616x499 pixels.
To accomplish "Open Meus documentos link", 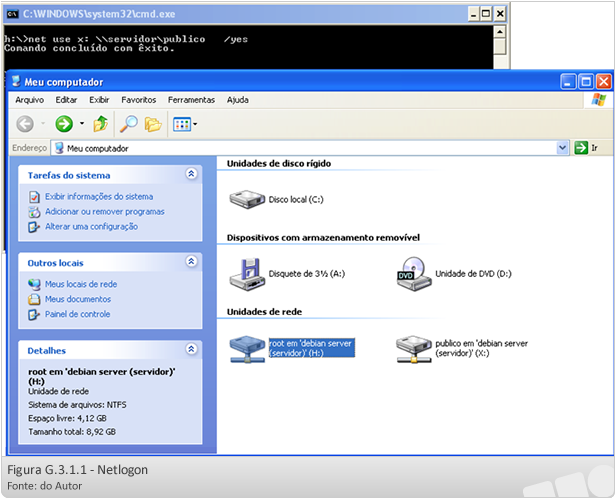I will tap(78, 299).
